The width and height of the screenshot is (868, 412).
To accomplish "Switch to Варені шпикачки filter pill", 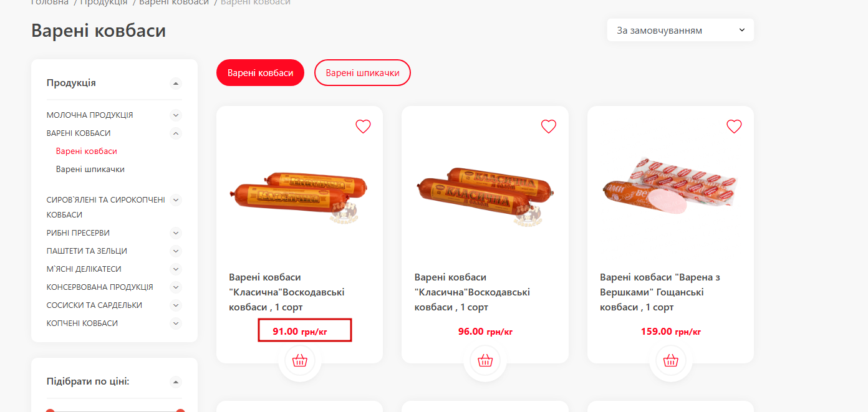I will pyautogui.click(x=362, y=73).
